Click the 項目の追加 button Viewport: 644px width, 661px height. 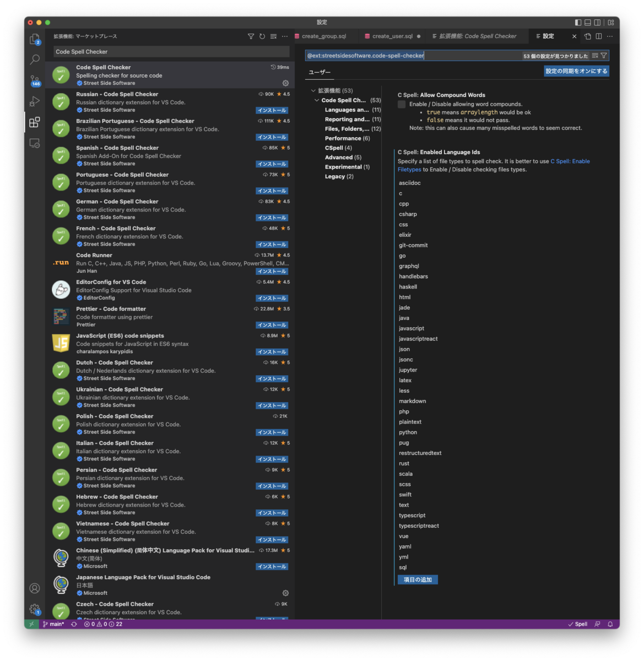click(x=418, y=579)
